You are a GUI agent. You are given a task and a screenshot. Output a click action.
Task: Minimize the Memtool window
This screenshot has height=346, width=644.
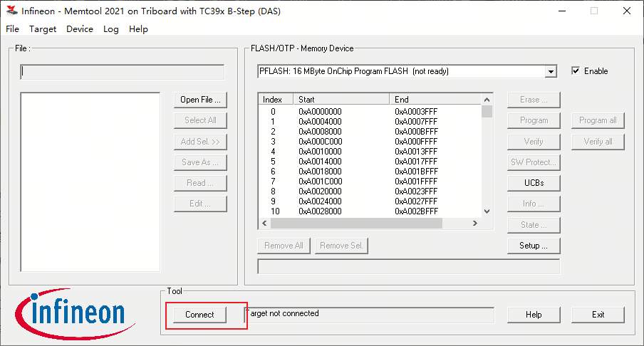tap(562, 11)
